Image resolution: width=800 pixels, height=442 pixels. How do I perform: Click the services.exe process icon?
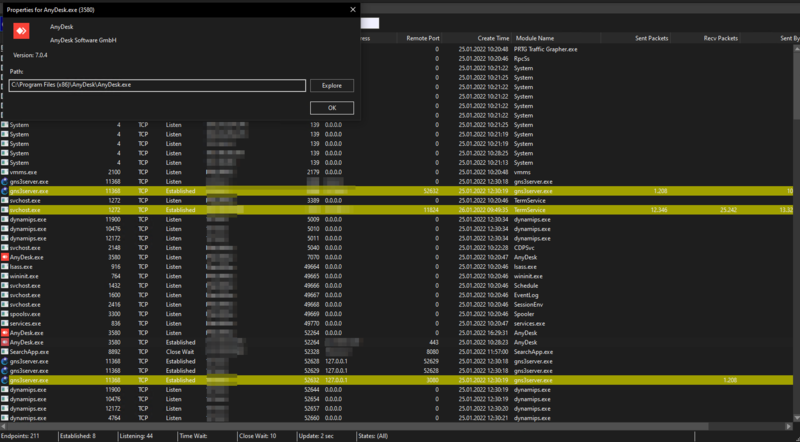pos(4,324)
